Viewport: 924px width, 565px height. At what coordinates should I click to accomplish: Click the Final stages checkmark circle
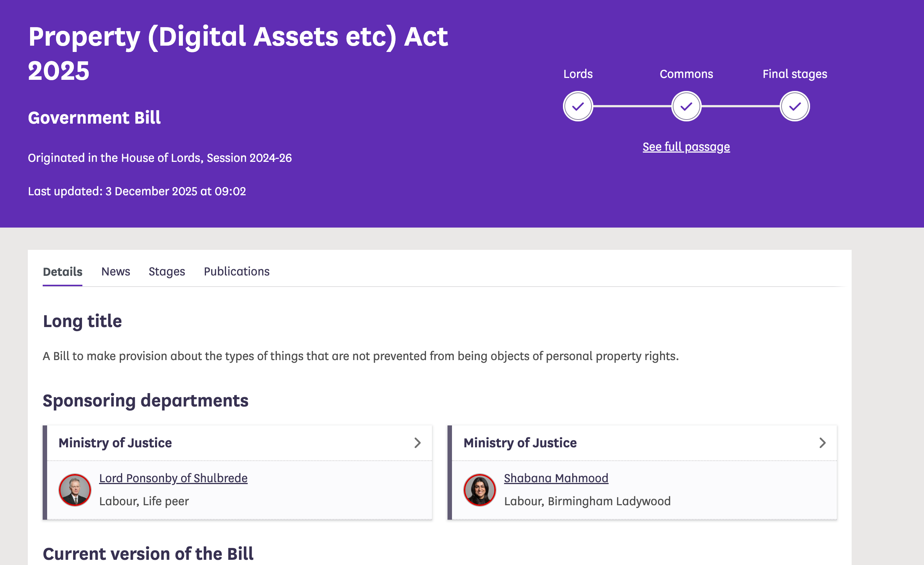(794, 106)
